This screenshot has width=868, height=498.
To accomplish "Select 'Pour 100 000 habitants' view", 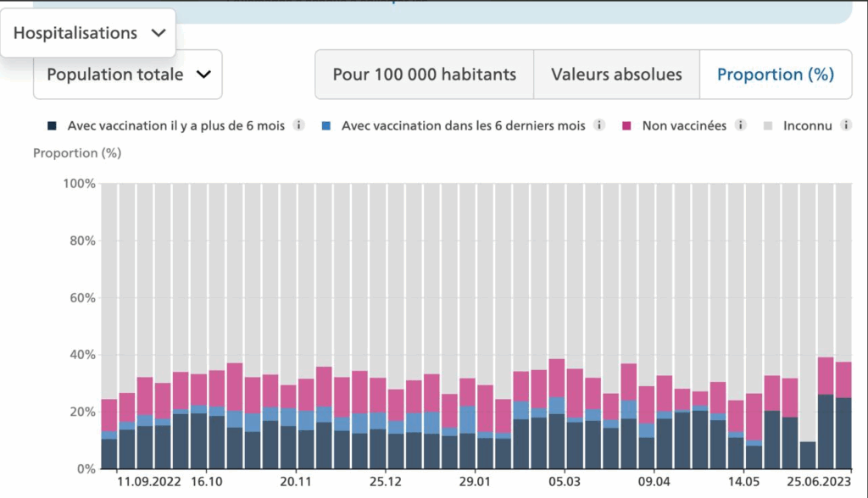I will [x=424, y=75].
